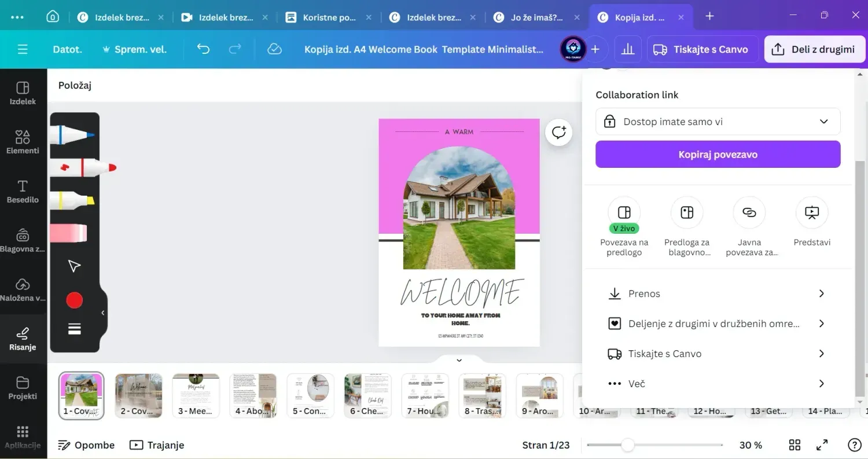Screen dimensions: 868x459
Task: Click the document title Kopija izd. A4 Welcome Book
Action: 424,49
